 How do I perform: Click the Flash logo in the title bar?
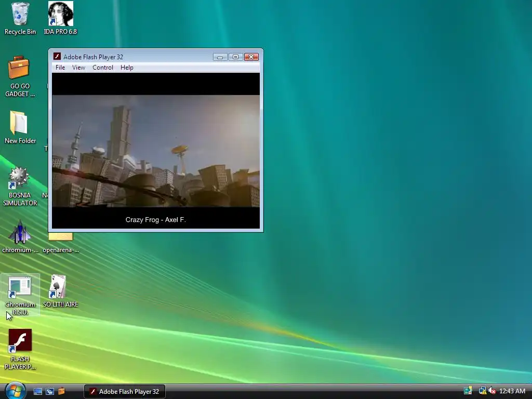(57, 56)
